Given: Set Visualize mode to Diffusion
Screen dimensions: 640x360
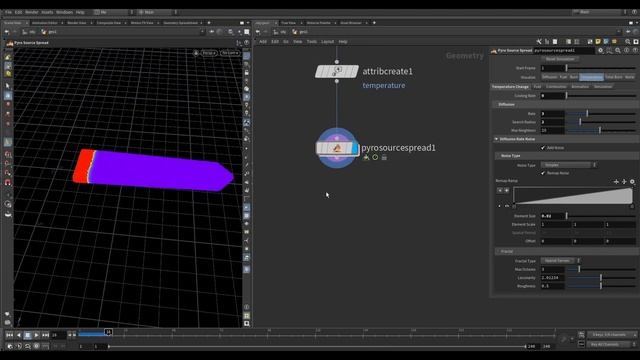Looking at the screenshot, I should [549, 77].
